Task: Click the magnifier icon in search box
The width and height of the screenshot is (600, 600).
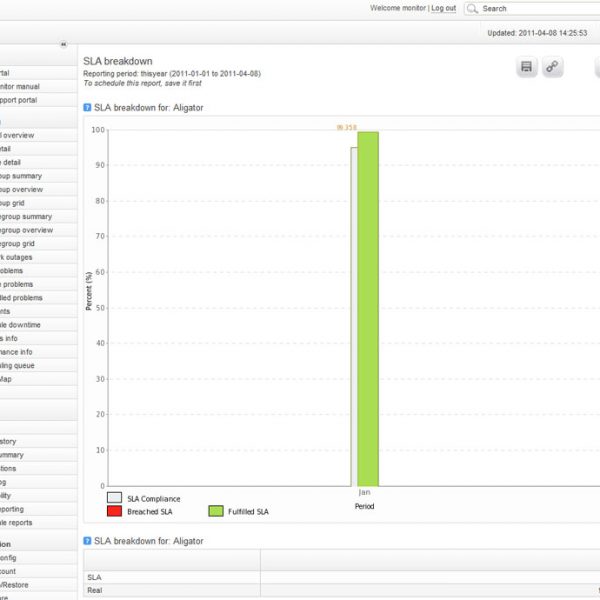Action: coord(474,9)
